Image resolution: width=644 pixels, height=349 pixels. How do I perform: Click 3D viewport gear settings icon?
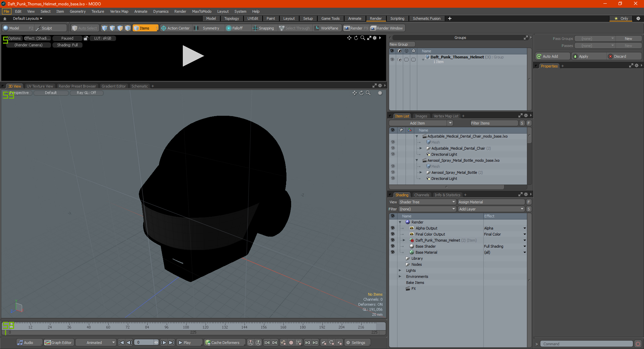(380, 93)
